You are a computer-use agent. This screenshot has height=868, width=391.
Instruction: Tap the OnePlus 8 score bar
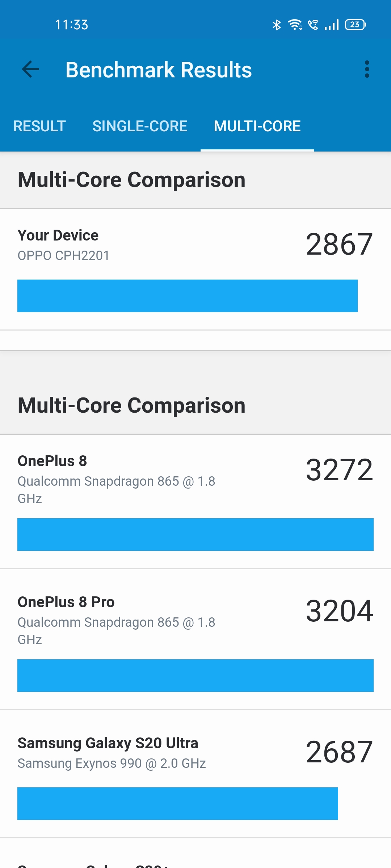pos(195,535)
